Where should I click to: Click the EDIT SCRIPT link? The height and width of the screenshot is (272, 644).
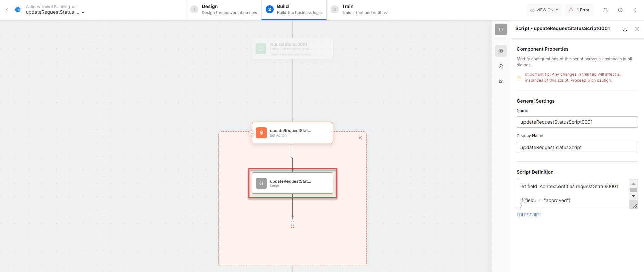pos(529,215)
